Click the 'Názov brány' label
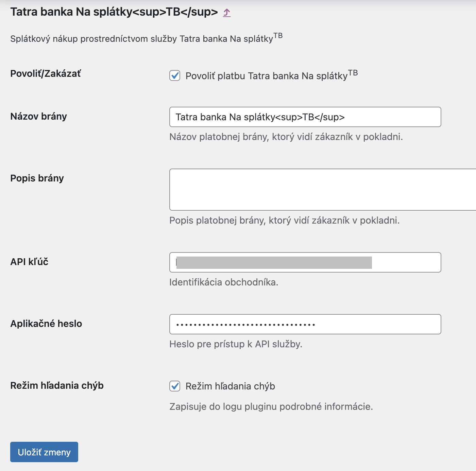476x471 pixels. pyautogui.click(x=39, y=116)
